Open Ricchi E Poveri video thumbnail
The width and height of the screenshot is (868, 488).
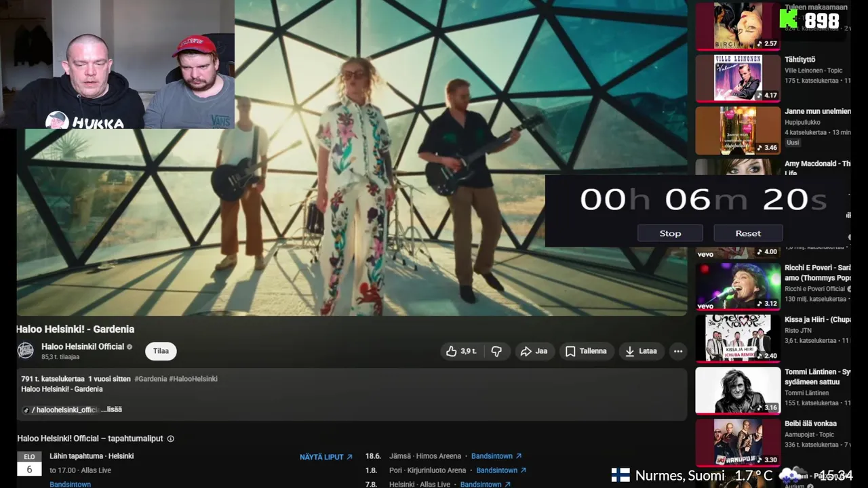click(738, 287)
